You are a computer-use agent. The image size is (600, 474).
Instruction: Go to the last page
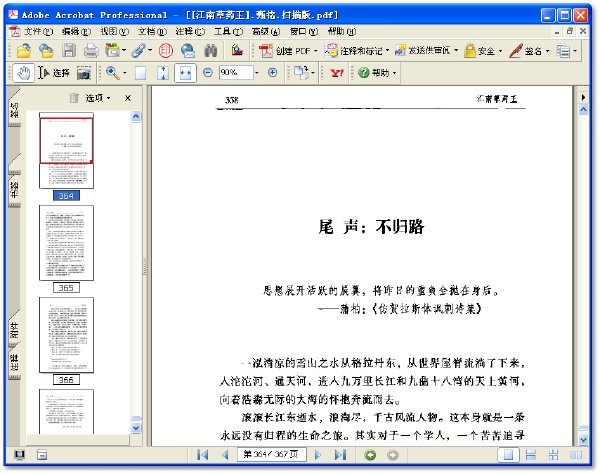click(x=340, y=455)
